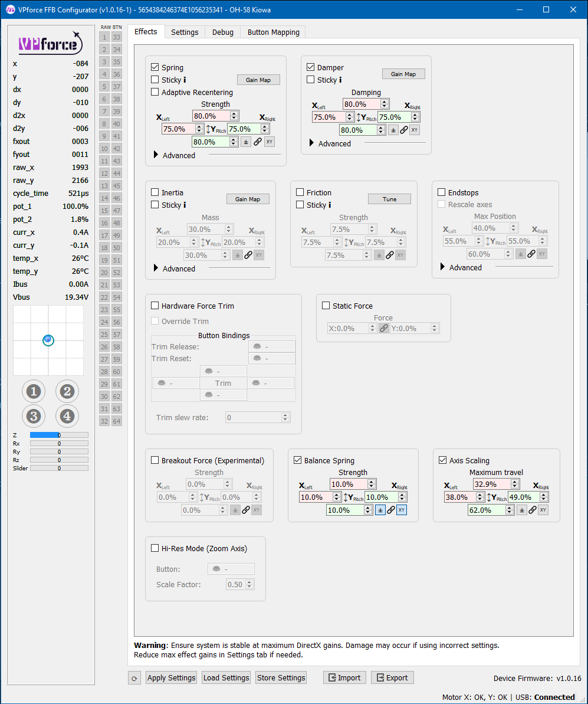Click the Axis Scaling chain link icon

[533, 510]
